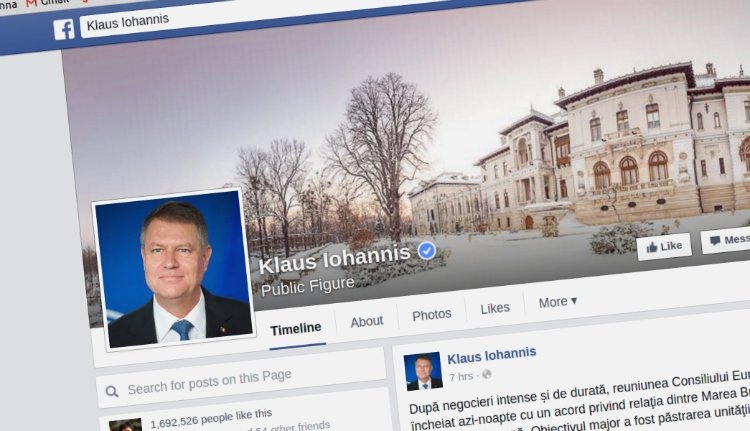The image size is (750, 431).
Task: Open the Timeline tab
Action: pyautogui.click(x=296, y=329)
